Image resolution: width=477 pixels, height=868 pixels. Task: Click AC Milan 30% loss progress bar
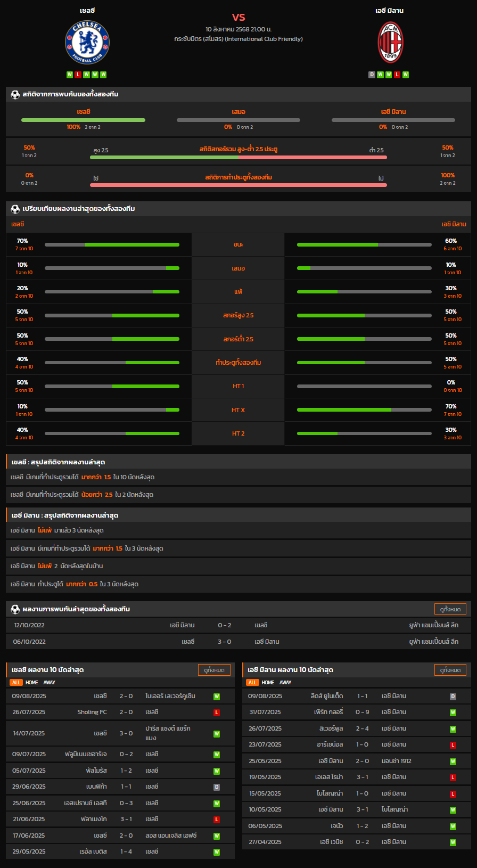point(364,292)
